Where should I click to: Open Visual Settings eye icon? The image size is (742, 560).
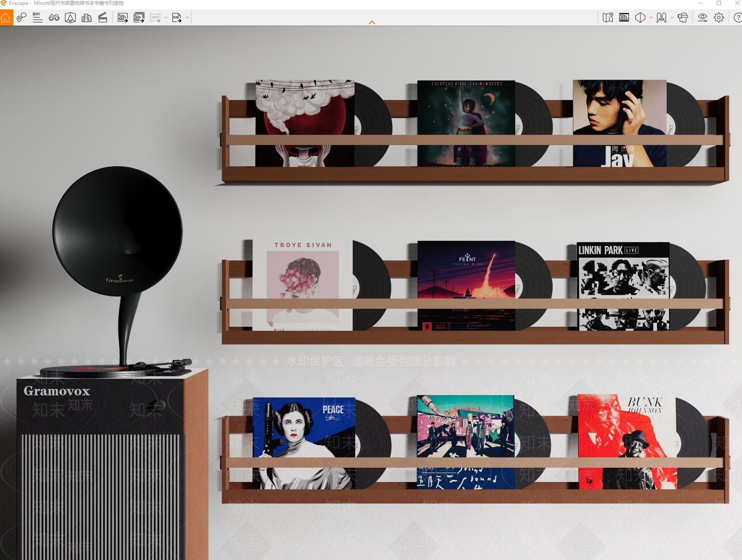(703, 18)
